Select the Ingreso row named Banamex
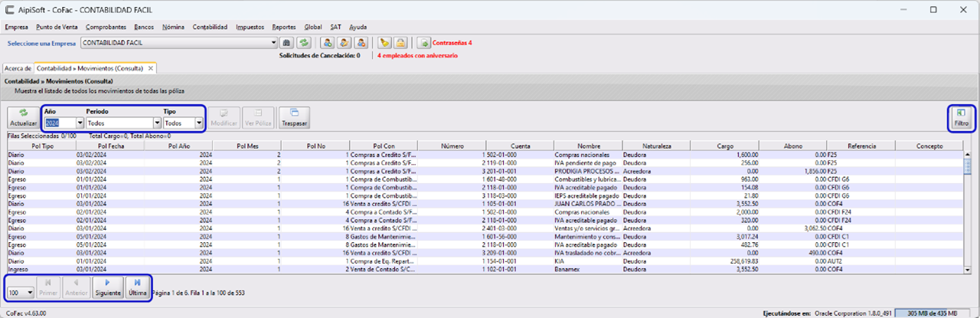The image size is (980, 318). [485, 270]
